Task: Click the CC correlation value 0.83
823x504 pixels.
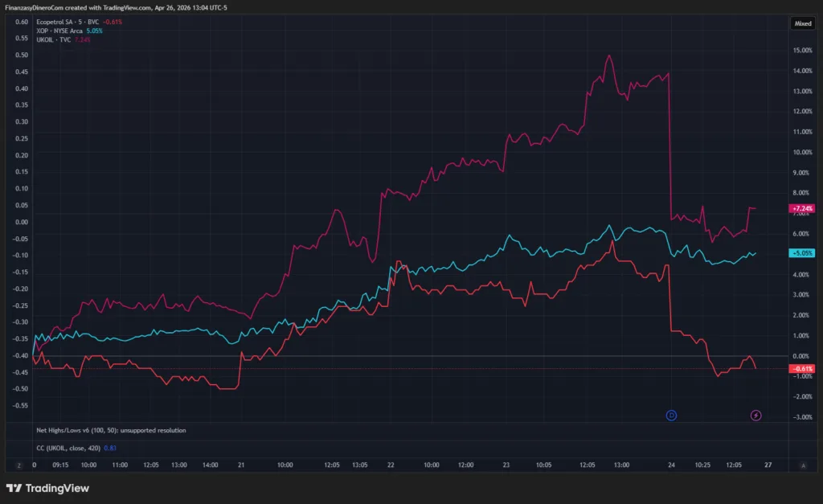Action: [110, 447]
